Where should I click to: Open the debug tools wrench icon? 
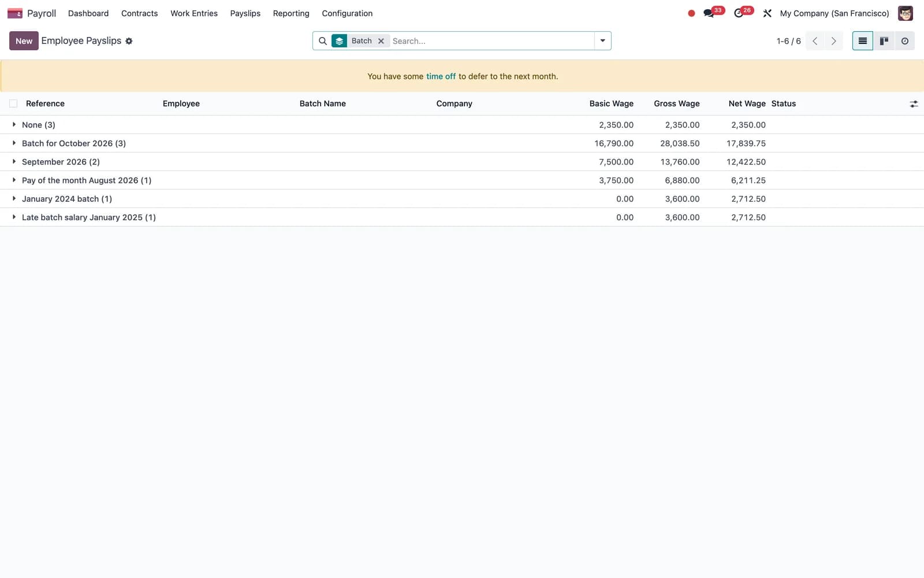pyautogui.click(x=767, y=13)
